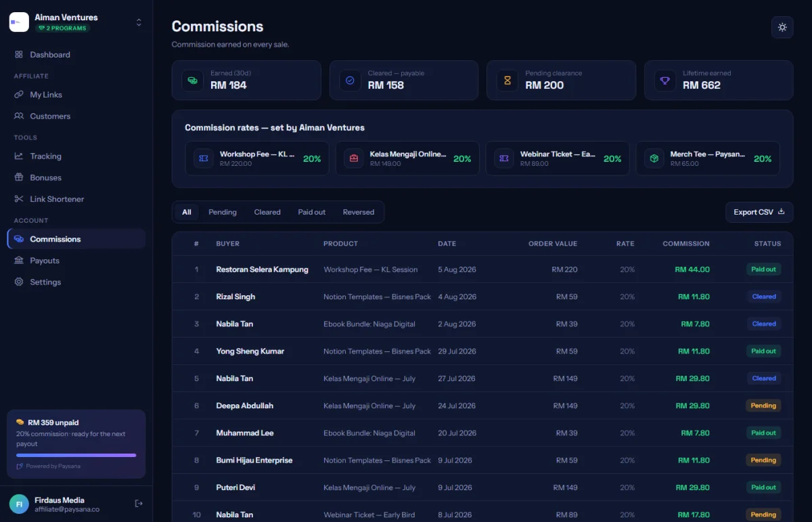This screenshot has width=812, height=522.
Task: Click the Dashboard grid icon
Action: click(x=19, y=55)
